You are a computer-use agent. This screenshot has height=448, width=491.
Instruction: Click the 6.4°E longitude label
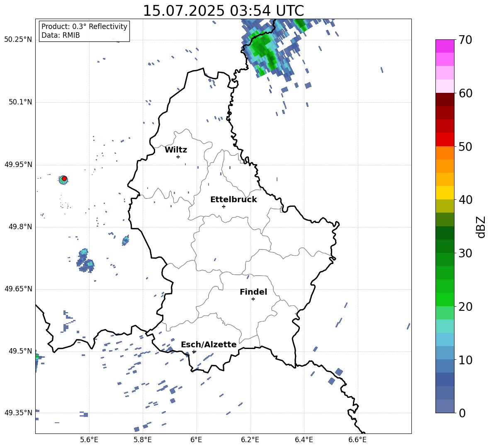tap(304, 440)
